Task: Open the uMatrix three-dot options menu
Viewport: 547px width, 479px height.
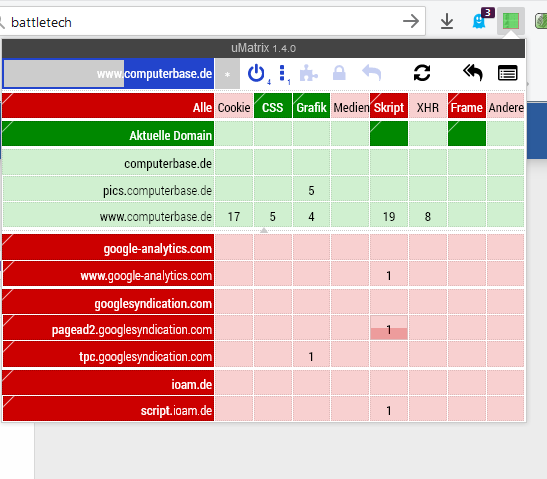Action: (x=282, y=74)
